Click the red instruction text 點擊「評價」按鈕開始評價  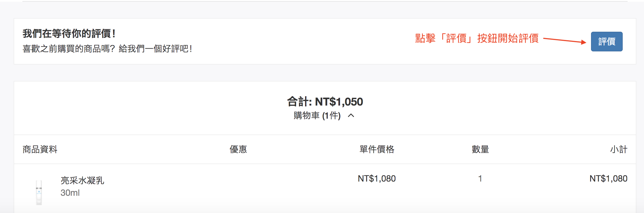[477, 38]
